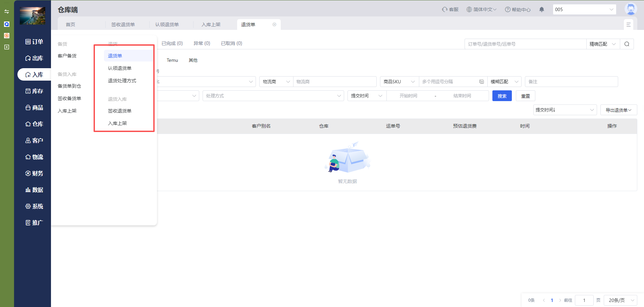Focus the 订单号/退货单号/运单号 search field

click(525, 44)
